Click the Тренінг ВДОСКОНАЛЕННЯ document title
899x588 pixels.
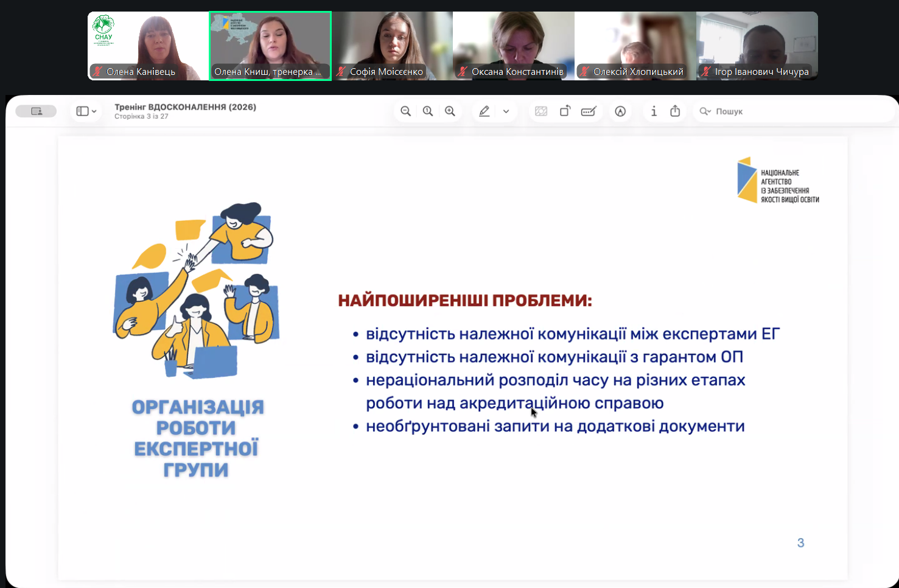coord(185,107)
